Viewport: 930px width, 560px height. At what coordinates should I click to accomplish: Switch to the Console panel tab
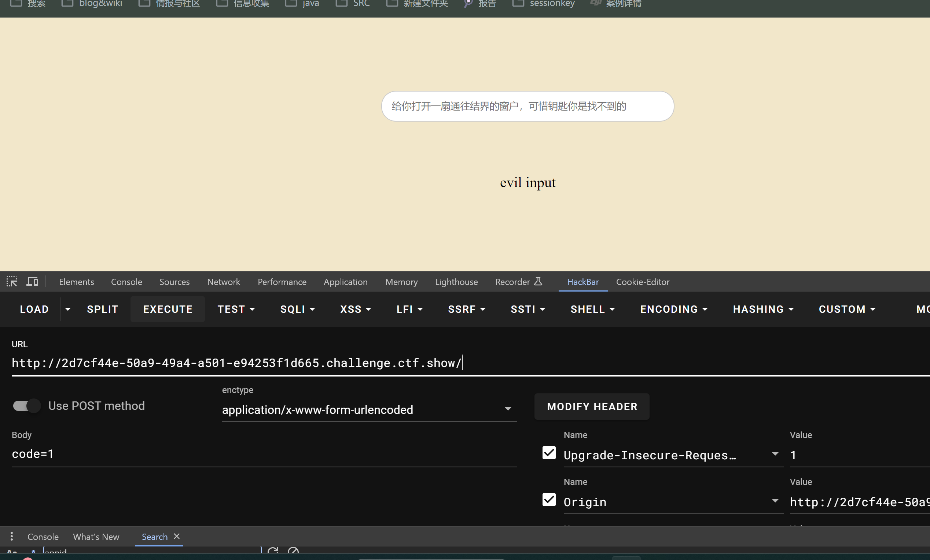(x=126, y=282)
